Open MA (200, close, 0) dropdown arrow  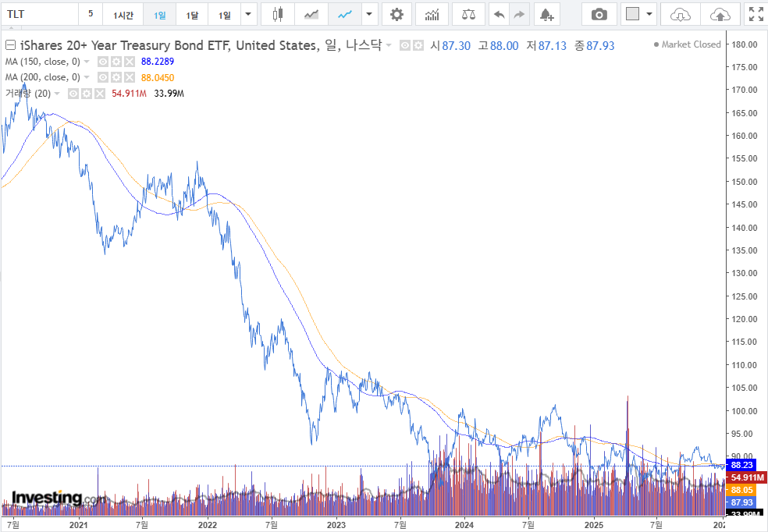(87, 77)
